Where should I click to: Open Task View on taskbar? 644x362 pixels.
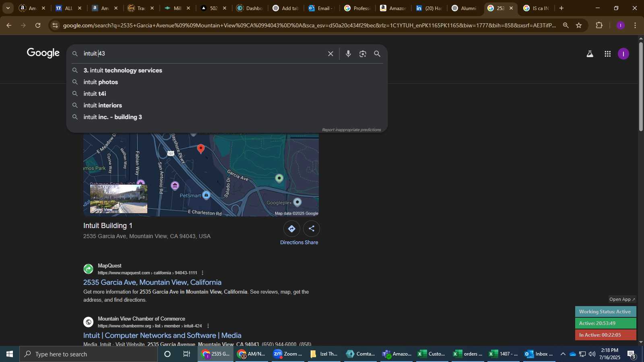pyautogui.click(x=187, y=354)
